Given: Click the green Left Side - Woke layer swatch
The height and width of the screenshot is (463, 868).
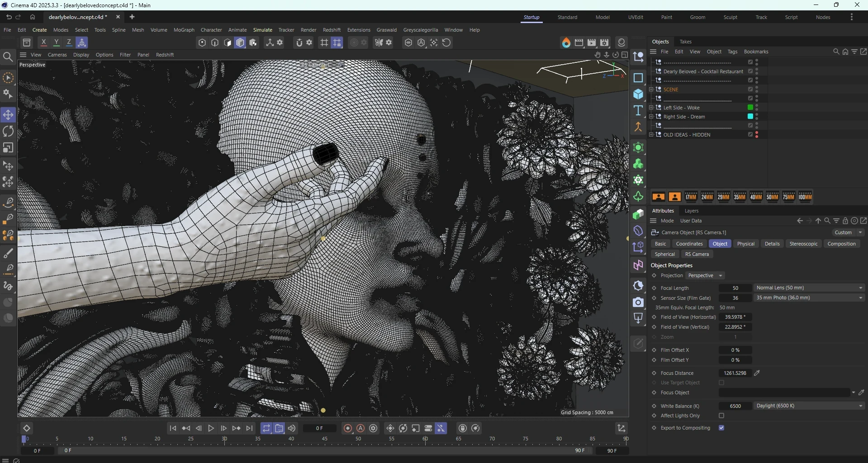Looking at the screenshot, I should pyautogui.click(x=750, y=108).
